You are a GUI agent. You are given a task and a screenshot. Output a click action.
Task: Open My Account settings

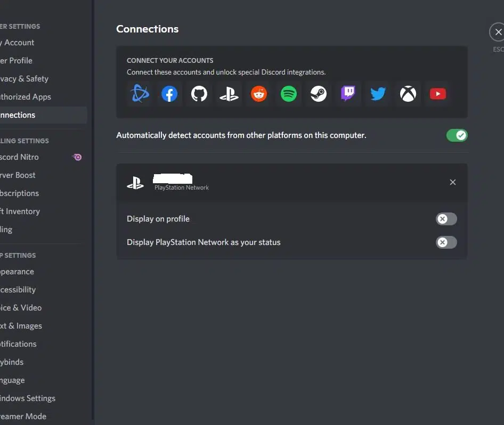[x=42, y=43]
